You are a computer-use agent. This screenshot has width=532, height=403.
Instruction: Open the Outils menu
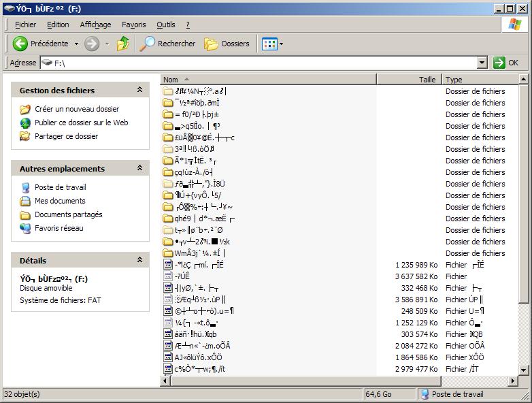(x=165, y=25)
